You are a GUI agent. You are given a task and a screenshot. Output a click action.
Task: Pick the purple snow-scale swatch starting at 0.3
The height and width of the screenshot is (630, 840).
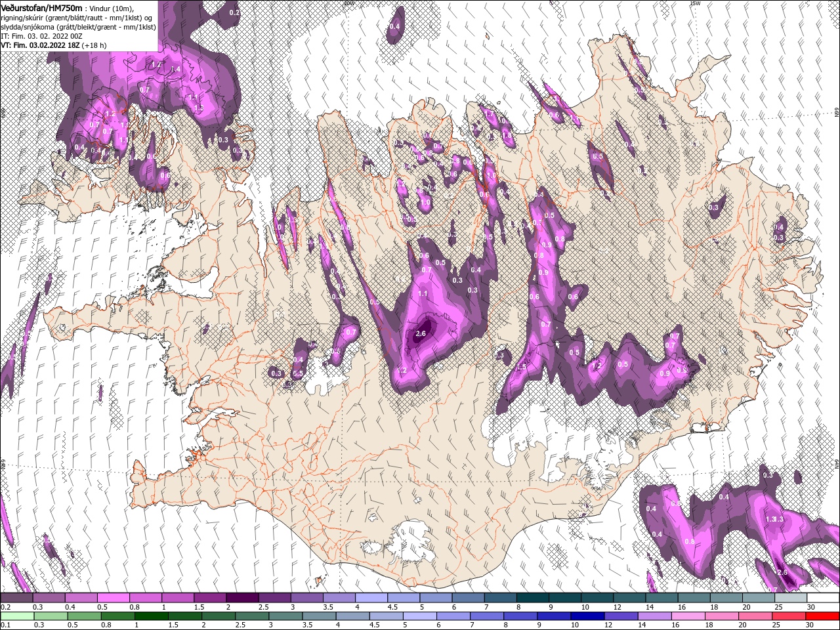[49, 598]
